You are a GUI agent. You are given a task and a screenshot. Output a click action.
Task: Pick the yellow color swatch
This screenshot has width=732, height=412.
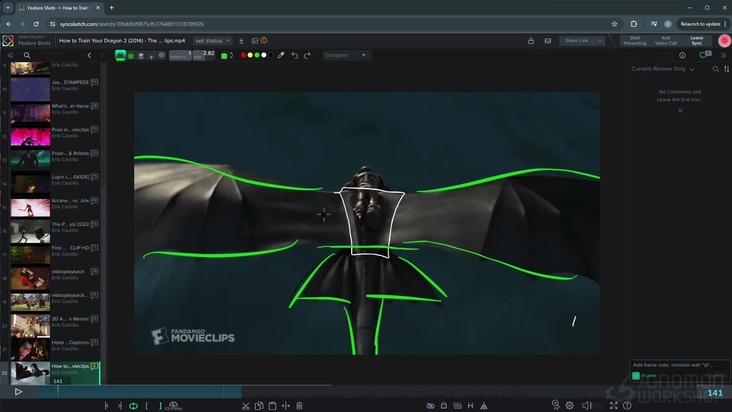(250, 55)
